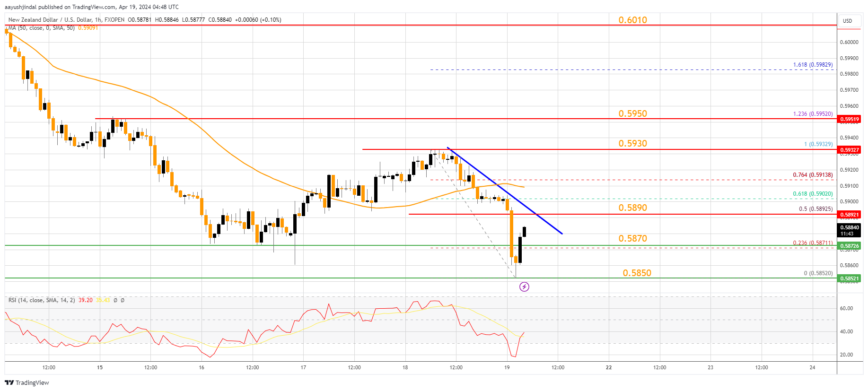
Task: Click the MA (50, close, 0, SMA, 50) legend
Action: click(42, 28)
